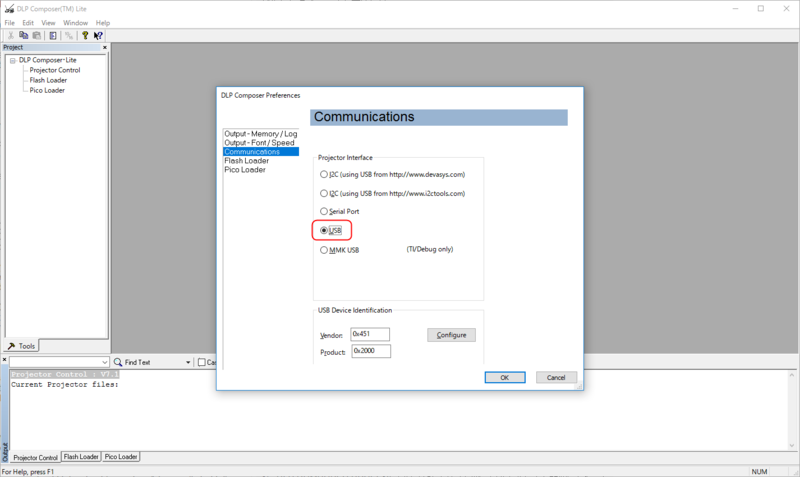
Task: Select the USB radio option
Action: [323, 231]
